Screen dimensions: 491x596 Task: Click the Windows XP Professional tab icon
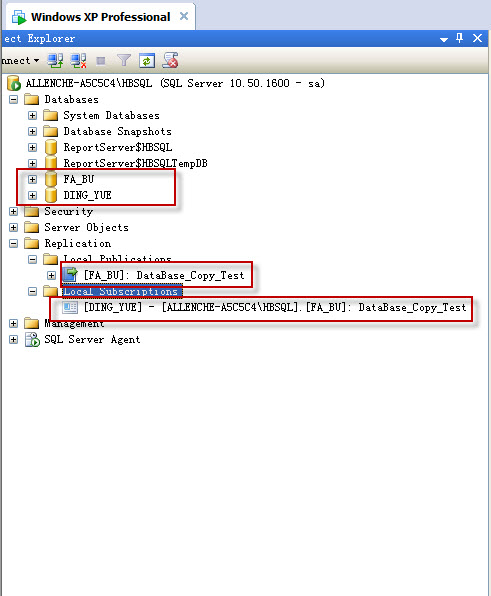19,17
